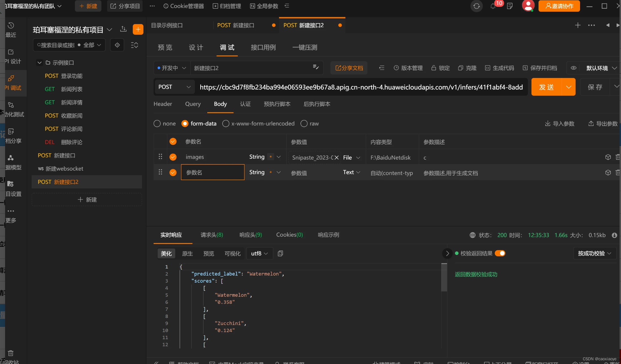Open the default environment dropdown
This screenshot has height=364, width=621.
tap(602, 68)
